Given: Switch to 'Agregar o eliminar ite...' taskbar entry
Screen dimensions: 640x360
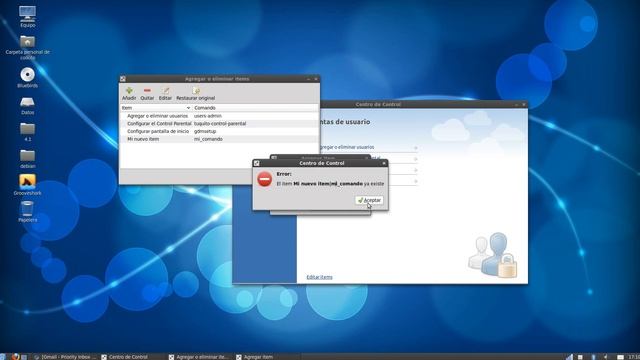Looking at the screenshot, I should (x=199, y=357).
